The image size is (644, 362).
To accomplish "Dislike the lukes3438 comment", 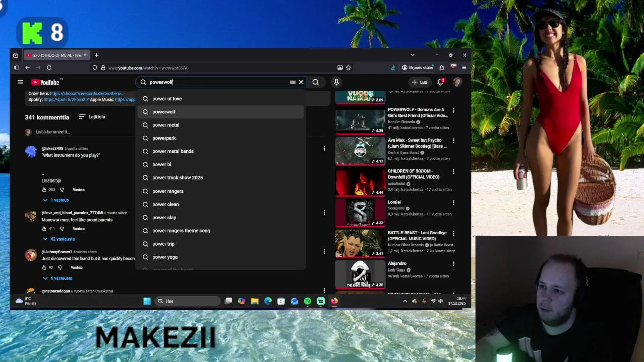I will 62,190.
